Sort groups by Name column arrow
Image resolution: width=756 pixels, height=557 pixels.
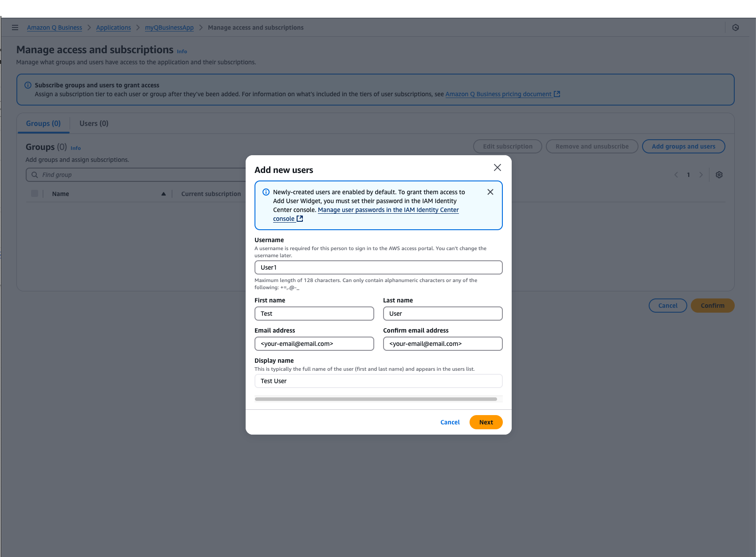point(164,194)
